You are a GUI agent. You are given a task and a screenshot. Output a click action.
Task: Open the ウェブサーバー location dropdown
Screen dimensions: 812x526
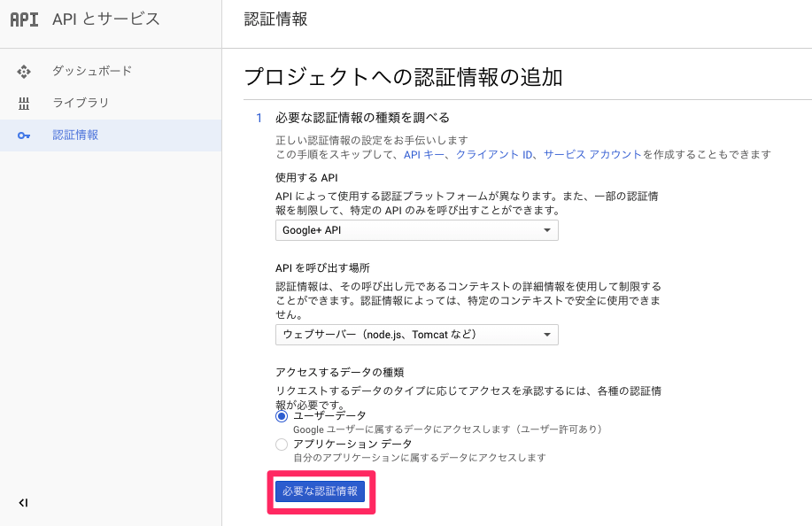(x=416, y=334)
